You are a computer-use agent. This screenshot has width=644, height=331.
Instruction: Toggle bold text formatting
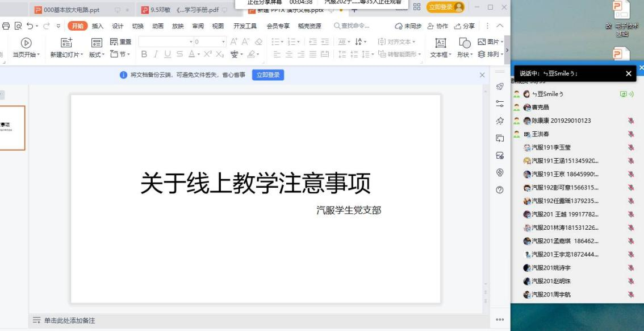pos(144,55)
